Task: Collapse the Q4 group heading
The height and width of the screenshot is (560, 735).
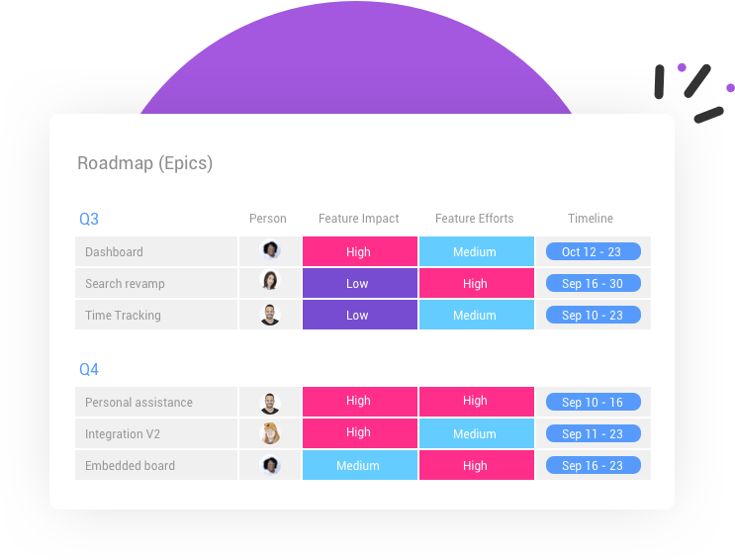Action: [x=89, y=370]
